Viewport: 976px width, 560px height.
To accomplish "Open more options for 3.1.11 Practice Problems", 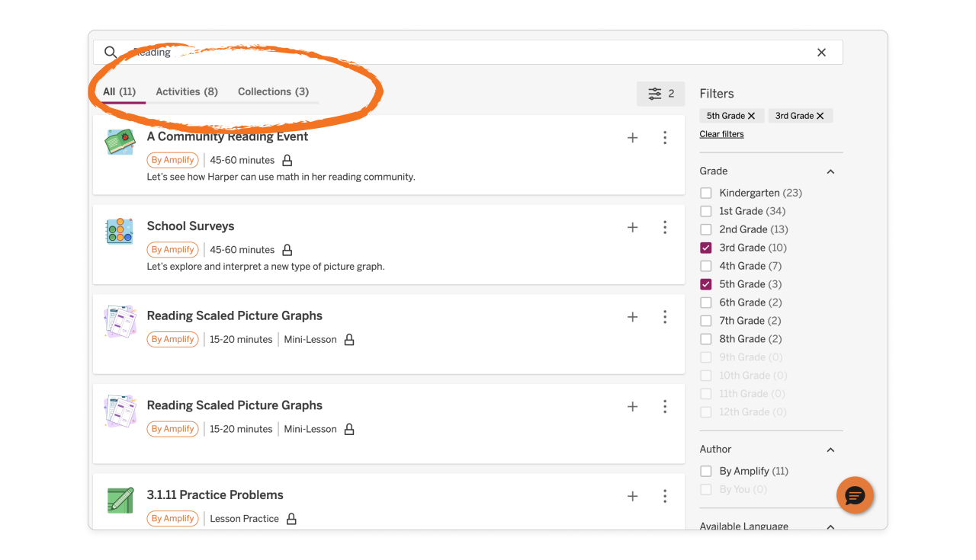I will [665, 496].
